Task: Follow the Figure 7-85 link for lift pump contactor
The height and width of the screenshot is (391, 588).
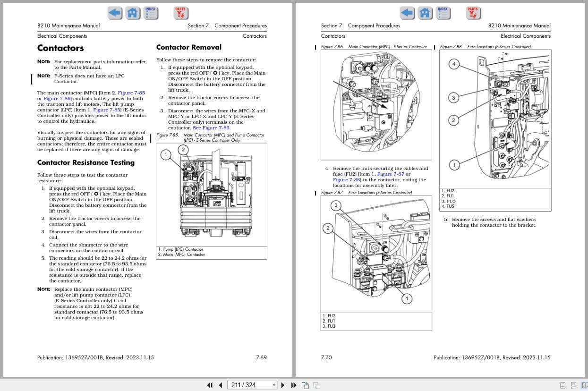Action: click(x=107, y=110)
